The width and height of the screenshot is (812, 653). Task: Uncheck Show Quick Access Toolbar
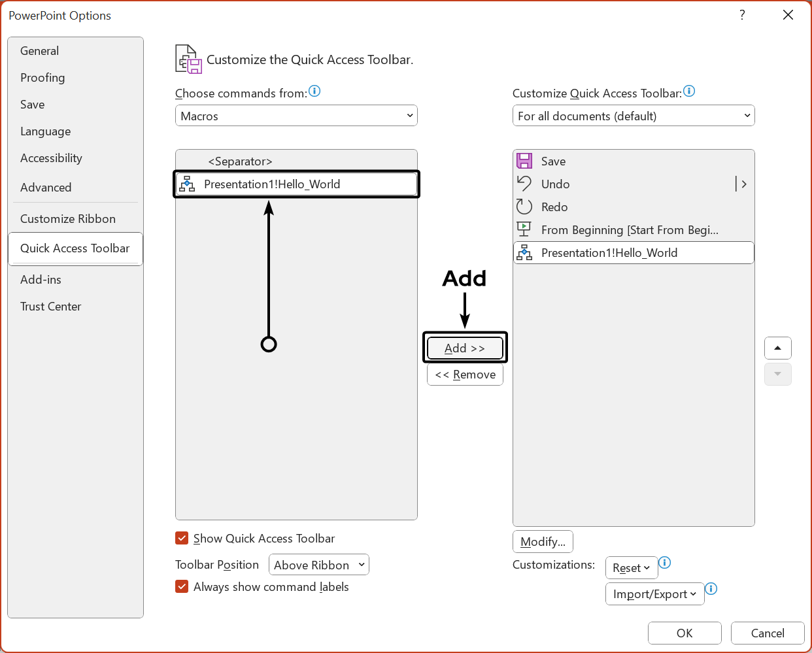coord(182,538)
